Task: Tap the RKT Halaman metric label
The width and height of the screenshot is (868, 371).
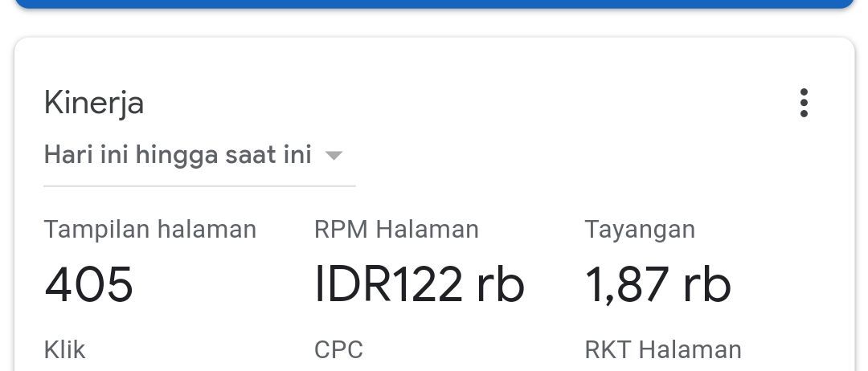Action: tap(663, 350)
